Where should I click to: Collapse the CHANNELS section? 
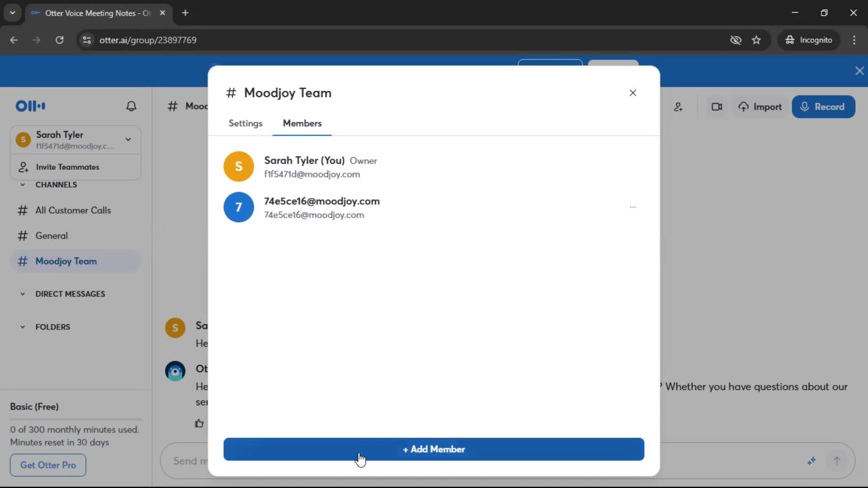[23, 185]
